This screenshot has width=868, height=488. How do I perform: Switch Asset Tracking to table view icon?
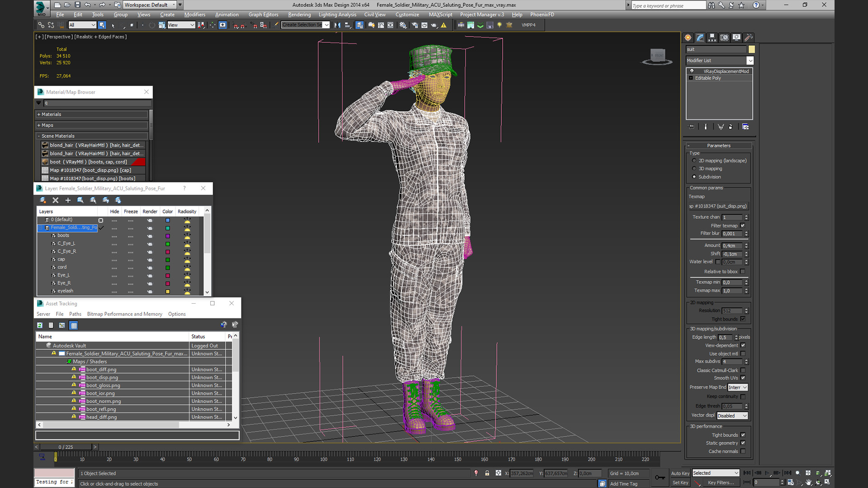[74, 325]
